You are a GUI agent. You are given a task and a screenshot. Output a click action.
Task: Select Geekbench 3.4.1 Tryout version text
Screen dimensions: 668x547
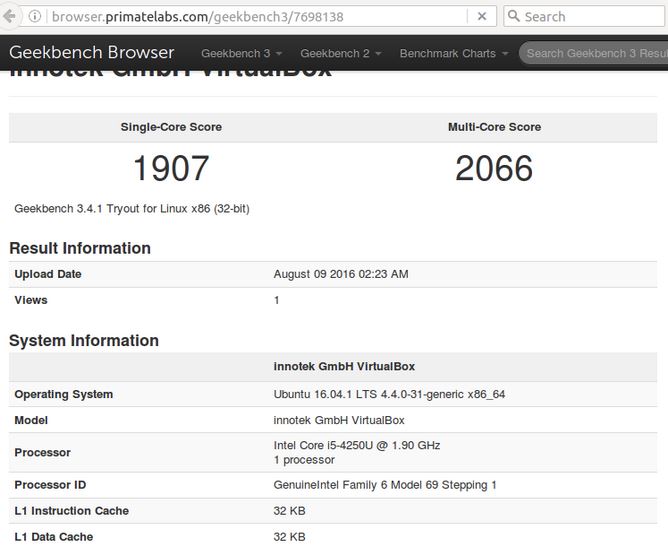132,209
